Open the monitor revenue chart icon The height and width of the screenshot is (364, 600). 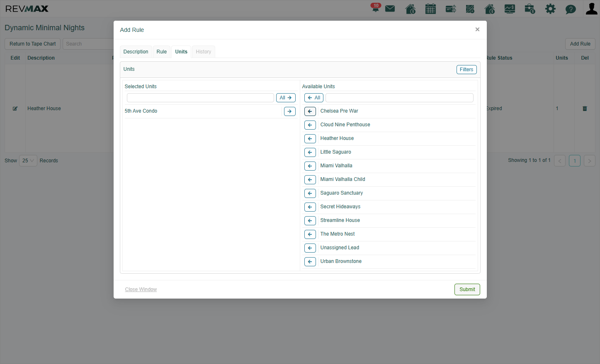(x=510, y=9)
